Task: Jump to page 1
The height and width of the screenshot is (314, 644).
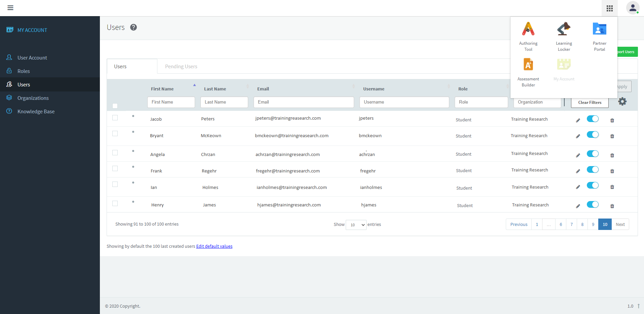Action: (x=537, y=224)
